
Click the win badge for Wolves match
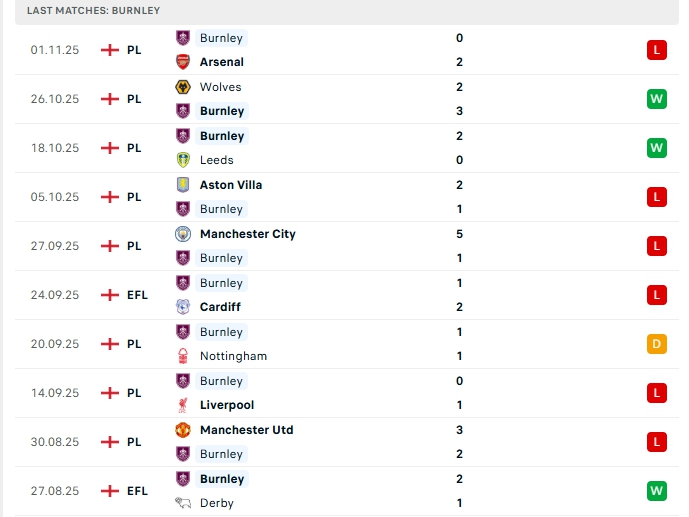pos(656,99)
